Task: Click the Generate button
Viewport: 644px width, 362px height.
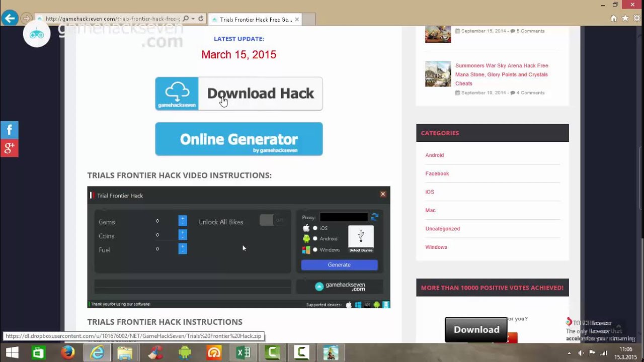Action: (339, 265)
